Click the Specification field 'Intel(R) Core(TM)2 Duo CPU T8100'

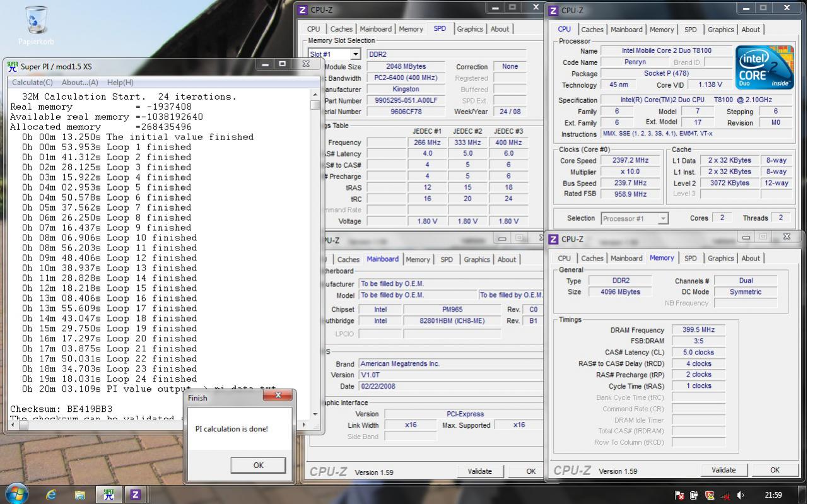point(697,100)
